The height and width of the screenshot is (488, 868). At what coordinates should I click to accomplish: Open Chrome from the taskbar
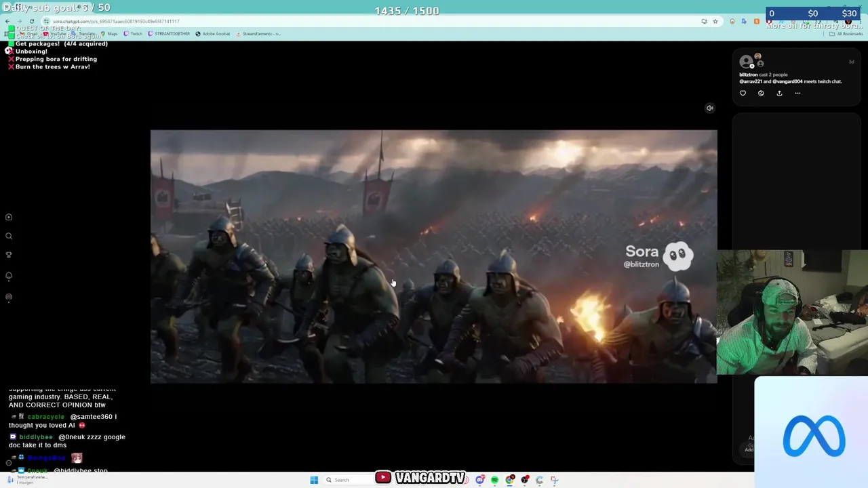click(x=509, y=480)
